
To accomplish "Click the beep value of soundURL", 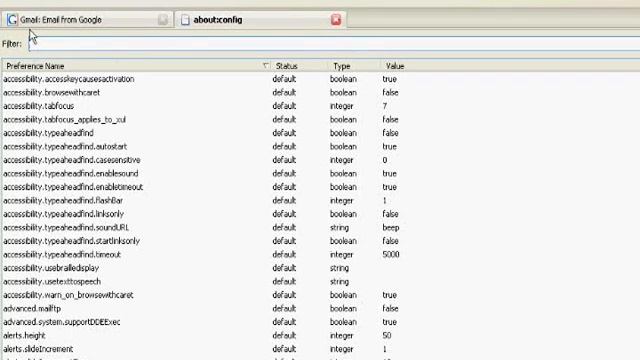I will click(391, 227).
